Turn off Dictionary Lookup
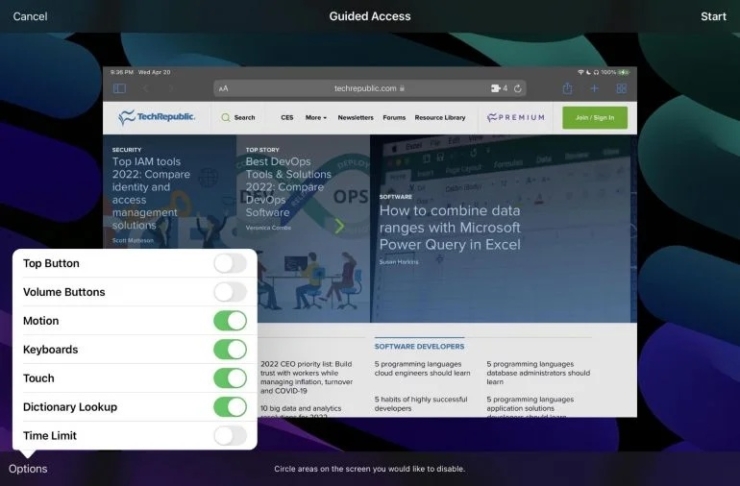 pyautogui.click(x=229, y=407)
